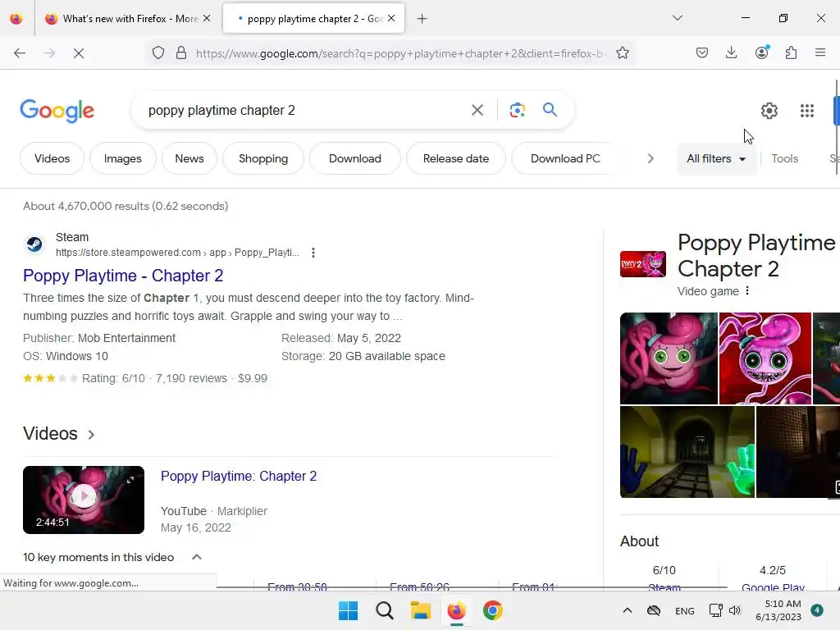The width and height of the screenshot is (840, 630).
Task: Click the Steam store URL breadcrumb
Action: pos(177,253)
